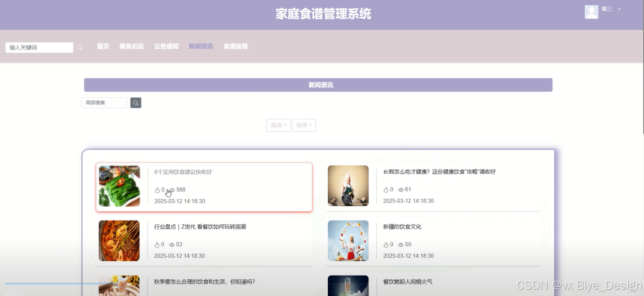Click the 局部搜索 input field
The width and height of the screenshot is (644, 296).
click(105, 103)
